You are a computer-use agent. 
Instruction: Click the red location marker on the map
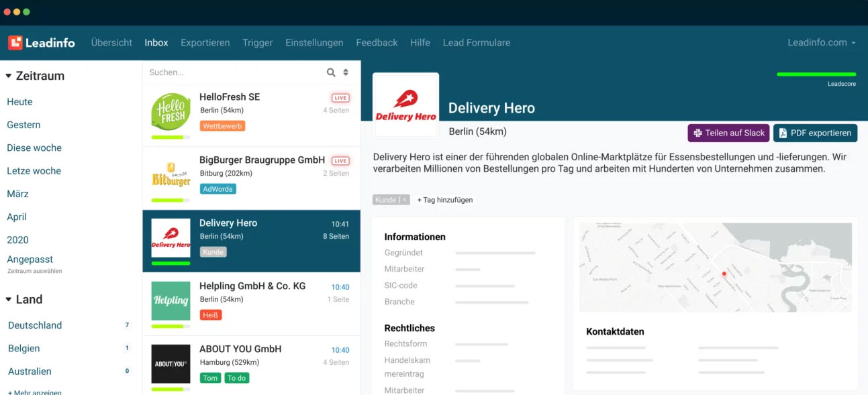tap(724, 274)
